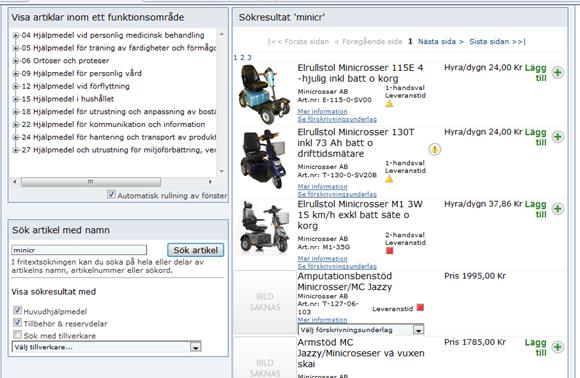Click red delivery status square for Minicrosser M1
This screenshot has height=378, width=580.
click(390, 251)
